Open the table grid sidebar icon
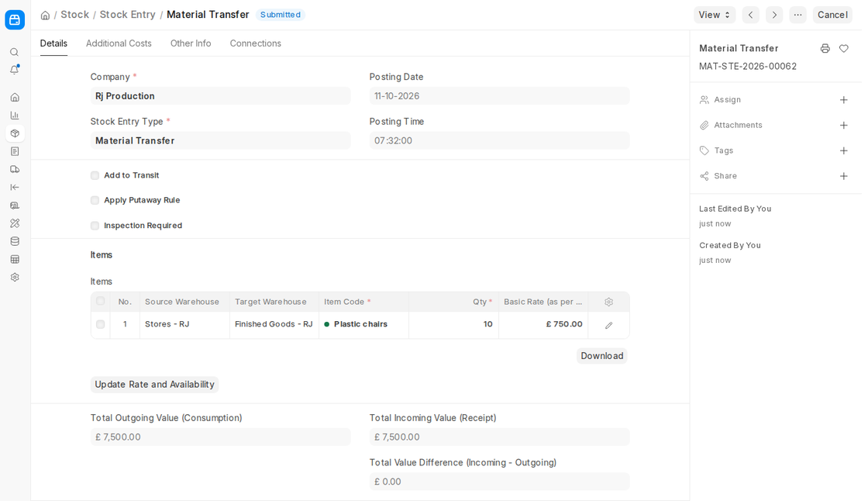Image resolution: width=868 pixels, height=501 pixels. pos(15,259)
